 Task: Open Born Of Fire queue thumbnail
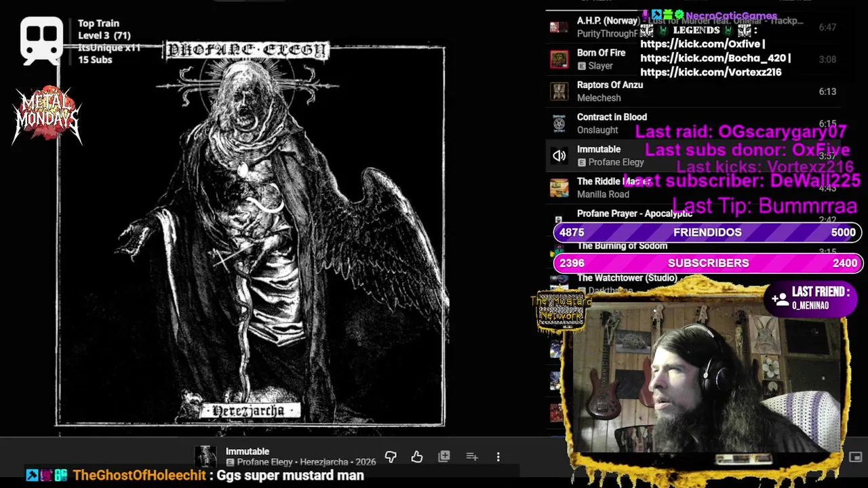[x=559, y=59]
